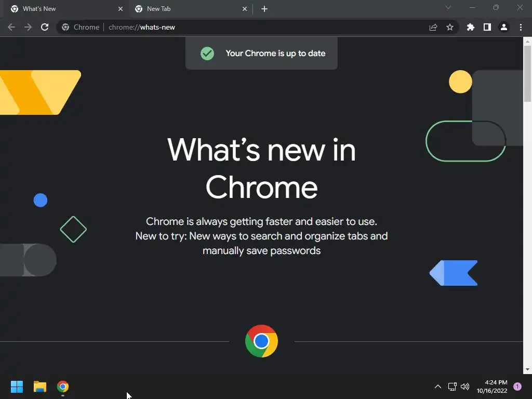Share this page via the share icon
The image size is (532, 399).
[433, 27]
